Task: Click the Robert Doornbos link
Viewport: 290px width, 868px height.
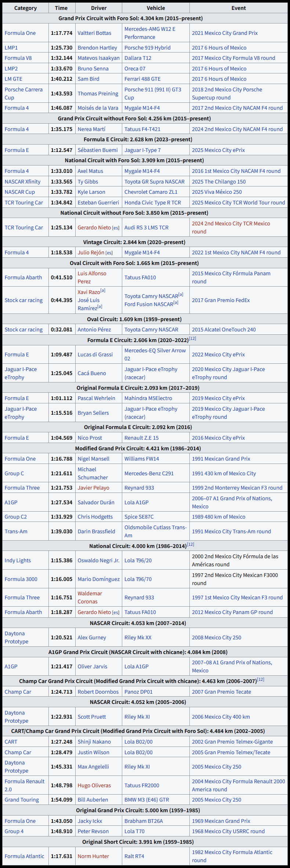Action: (98, 692)
